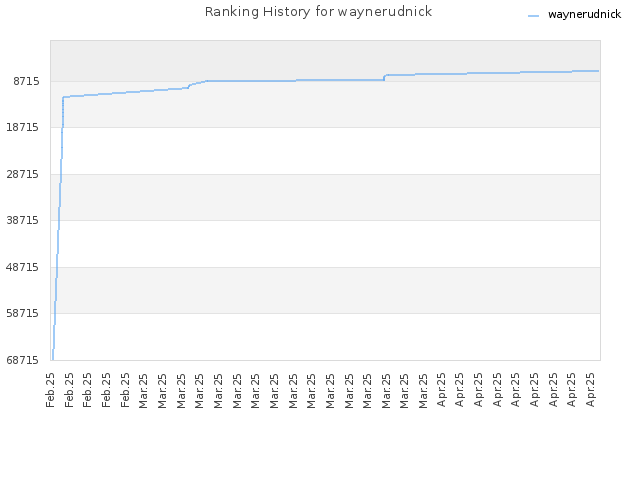Click the 28715 y-axis label
The image size is (640, 480).
coord(23,174)
